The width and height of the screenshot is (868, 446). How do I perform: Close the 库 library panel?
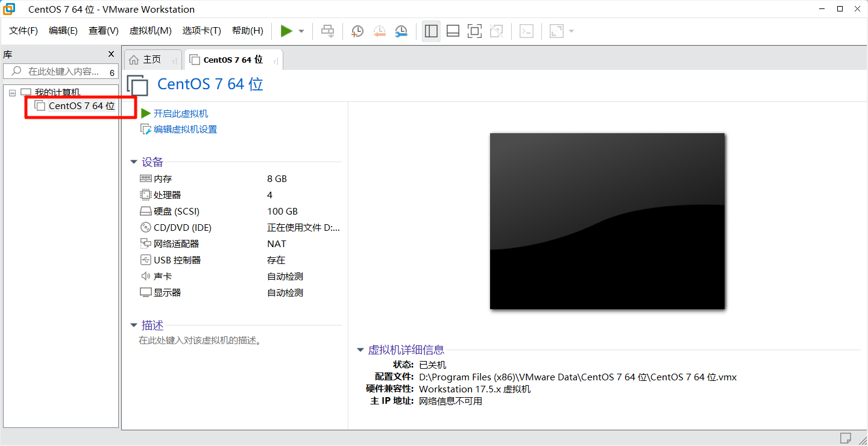[x=111, y=54]
